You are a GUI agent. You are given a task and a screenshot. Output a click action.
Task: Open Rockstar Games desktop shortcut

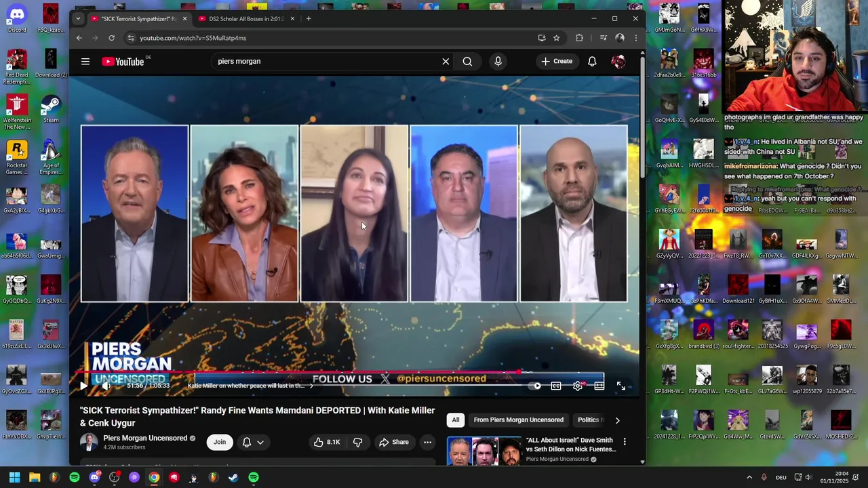[x=17, y=157]
